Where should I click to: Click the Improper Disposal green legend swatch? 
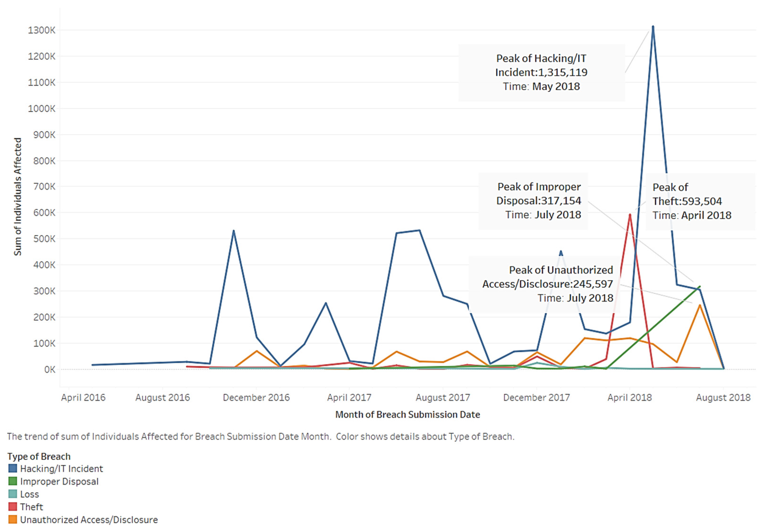coord(13,481)
